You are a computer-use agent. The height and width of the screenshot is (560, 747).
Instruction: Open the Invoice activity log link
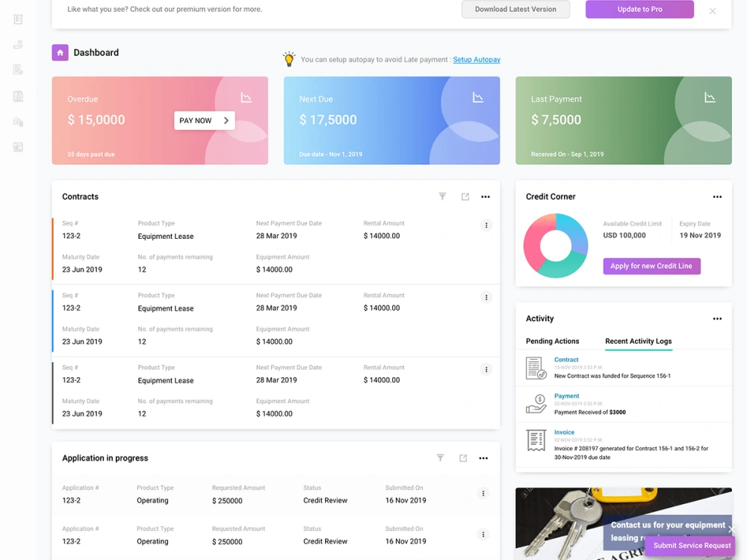pos(564,432)
